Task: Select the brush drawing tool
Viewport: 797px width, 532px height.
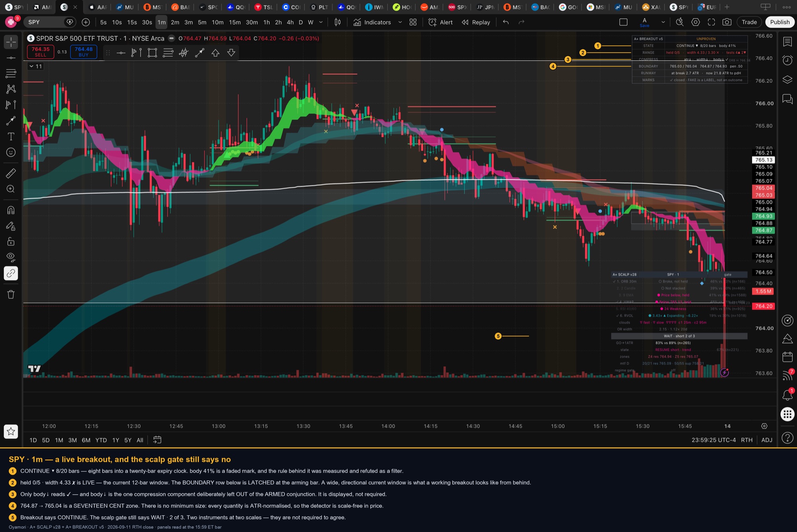Action: (x=11, y=121)
